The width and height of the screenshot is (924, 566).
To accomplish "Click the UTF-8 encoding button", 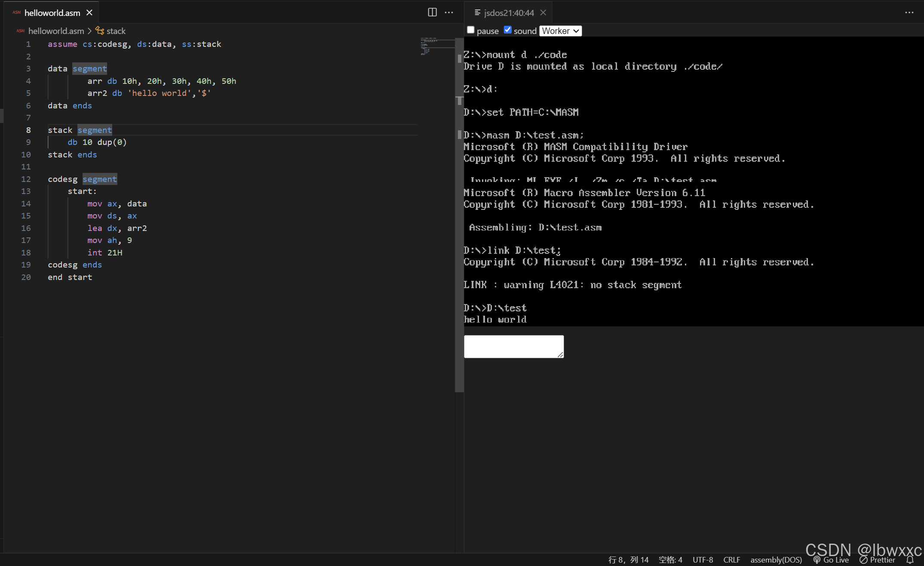I will [x=703, y=560].
